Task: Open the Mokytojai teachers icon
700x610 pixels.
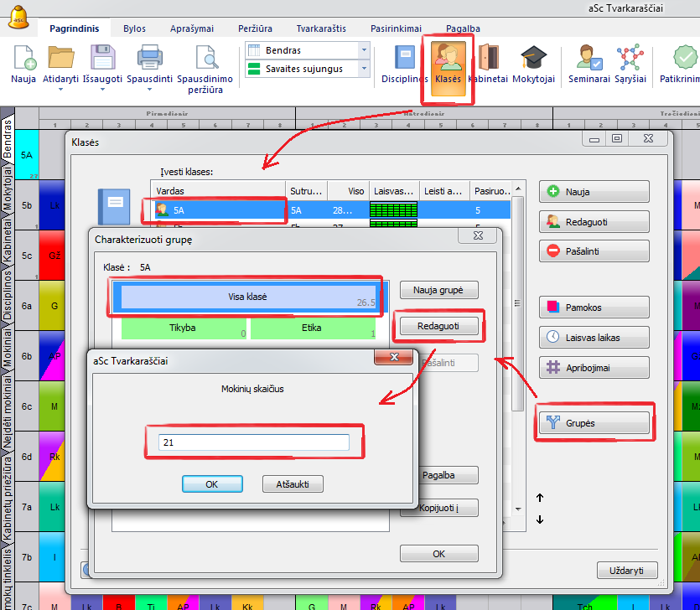Action: coord(533,58)
